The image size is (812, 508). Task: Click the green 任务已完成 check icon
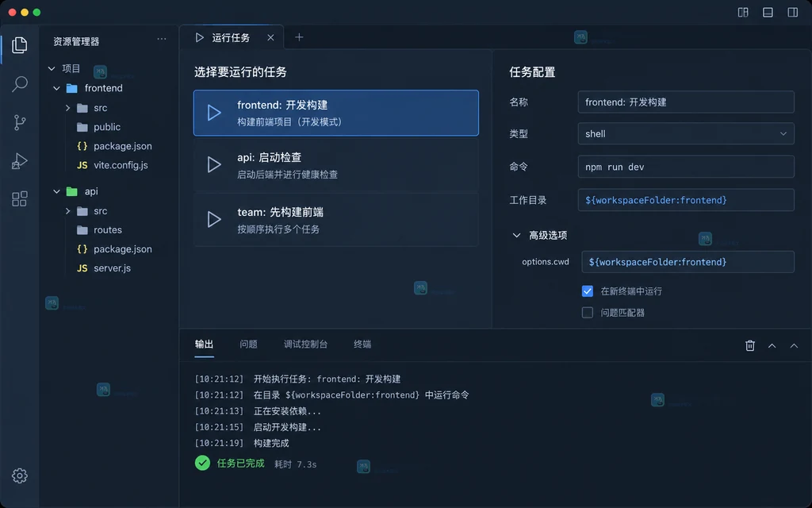point(202,463)
